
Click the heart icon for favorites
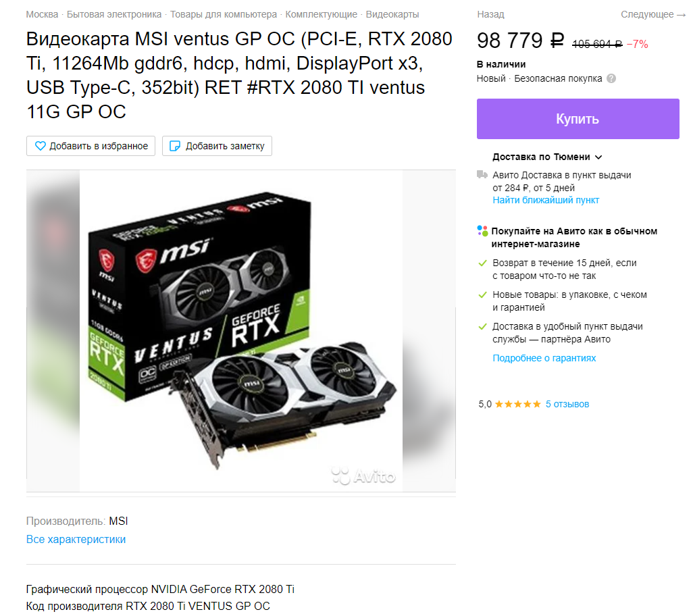40,147
